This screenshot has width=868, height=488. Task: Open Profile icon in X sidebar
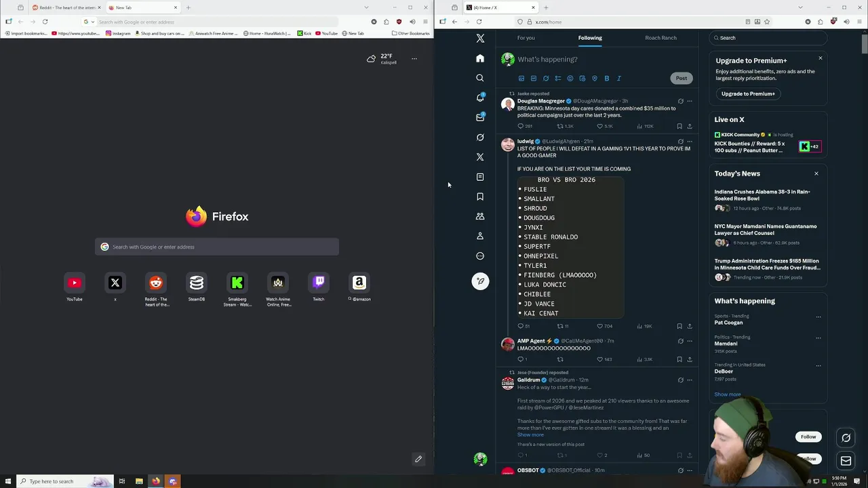[480, 236]
